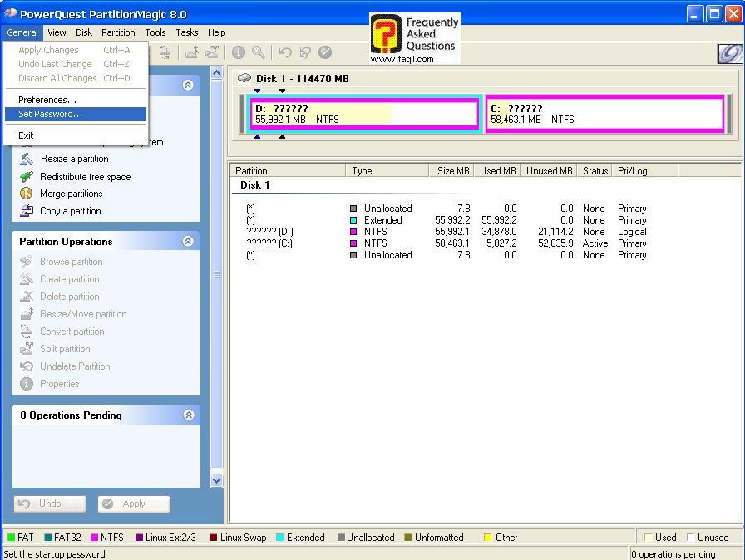This screenshot has height=560, width=745.
Task: Click the Redistribute free space icon
Action: point(27,176)
